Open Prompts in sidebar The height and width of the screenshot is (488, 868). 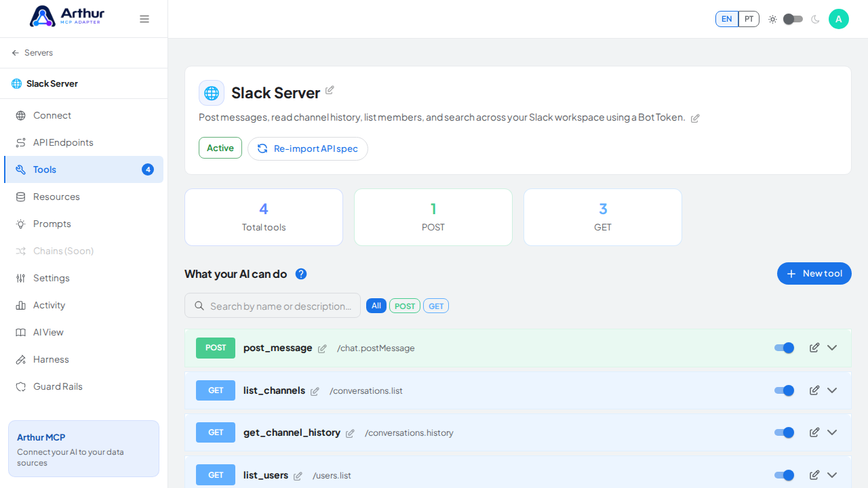(84, 224)
